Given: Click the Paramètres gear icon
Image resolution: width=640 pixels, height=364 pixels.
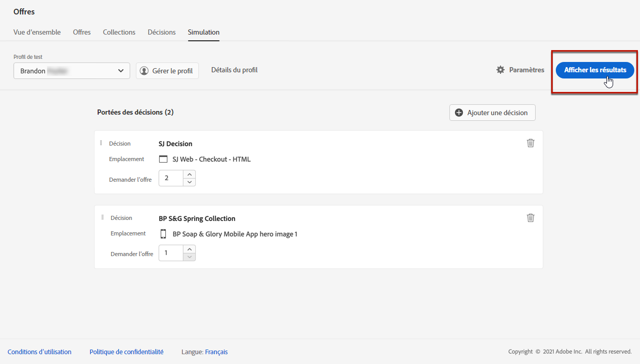Looking at the screenshot, I should (501, 70).
